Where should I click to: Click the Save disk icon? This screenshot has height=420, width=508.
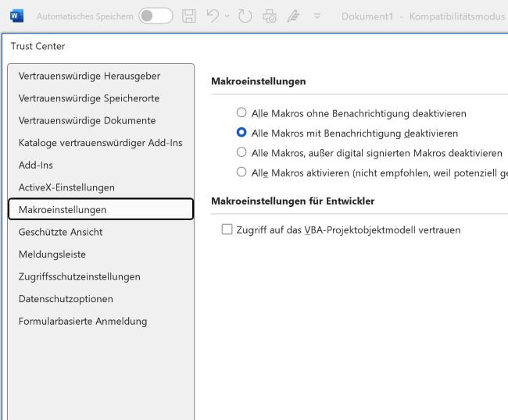pos(189,16)
